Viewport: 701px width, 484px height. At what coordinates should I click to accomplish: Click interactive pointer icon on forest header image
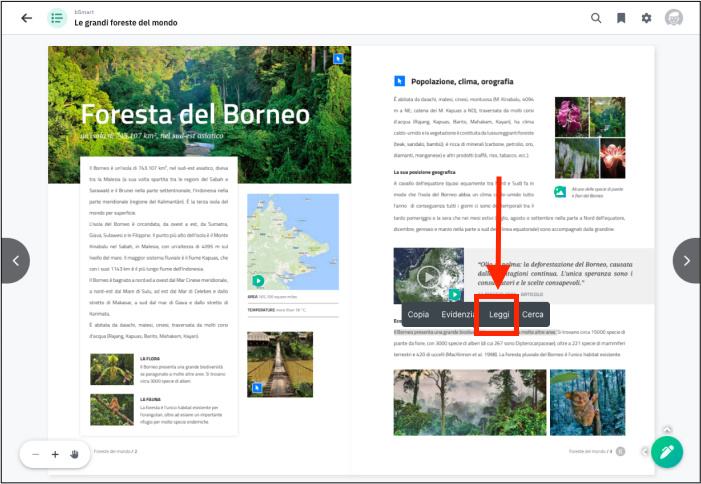coord(338,59)
